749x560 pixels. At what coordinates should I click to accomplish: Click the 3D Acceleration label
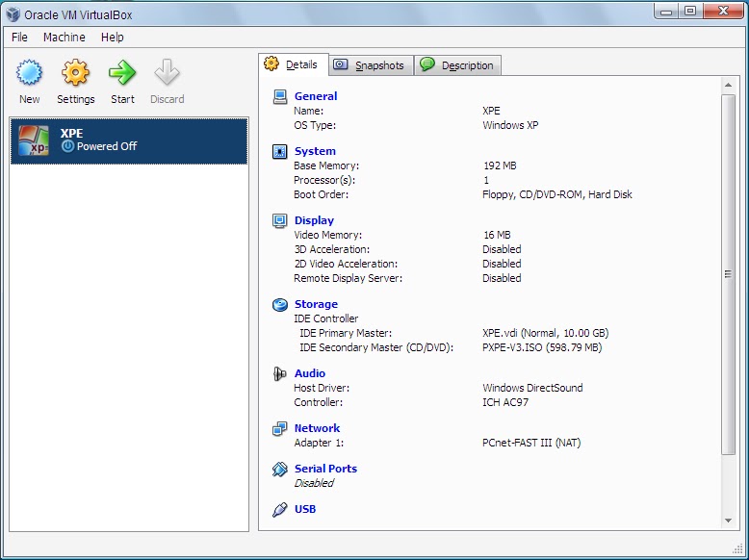pyautogui.click(x=331, y=249)
